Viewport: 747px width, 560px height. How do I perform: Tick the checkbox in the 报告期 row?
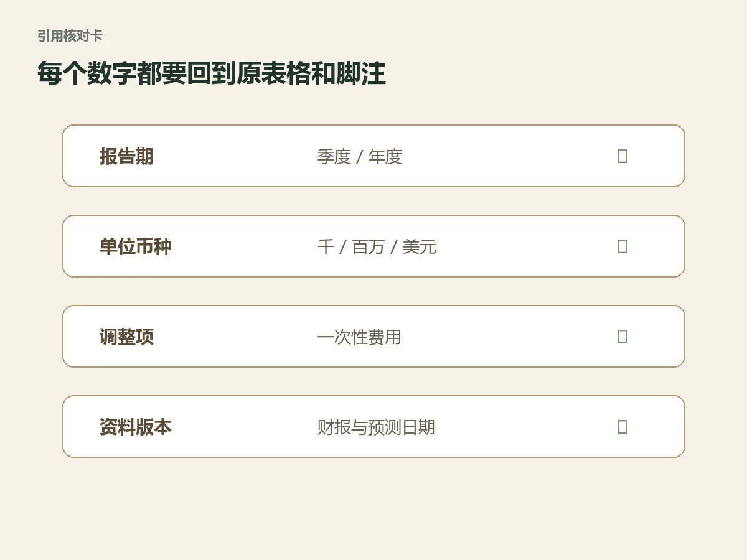(x=622, y=156)
